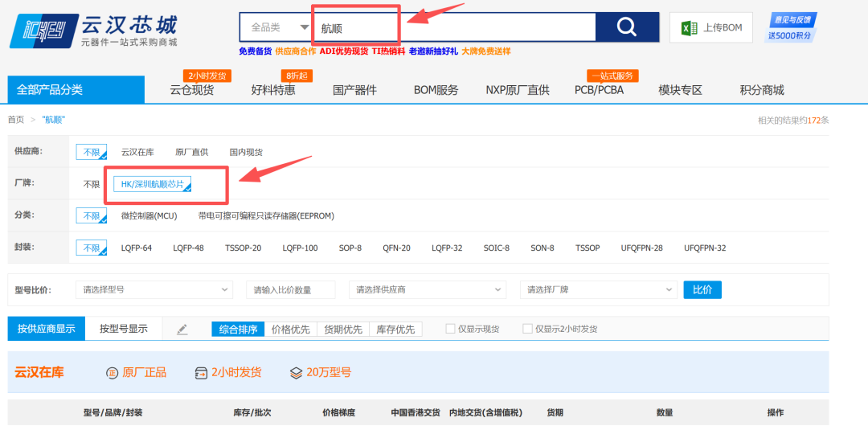Select 不限 in the 封装 filter row

(91, 248)
